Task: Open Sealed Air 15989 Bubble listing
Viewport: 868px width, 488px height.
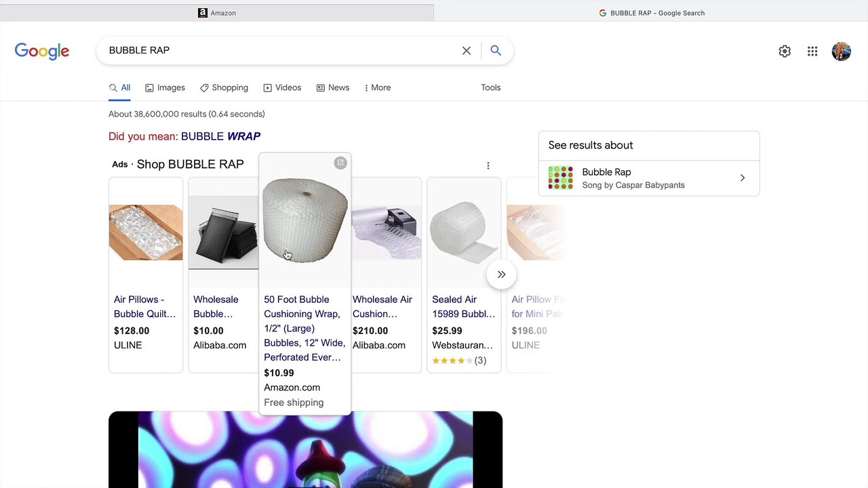Action: pyautogui.click(x=464, y=306)
